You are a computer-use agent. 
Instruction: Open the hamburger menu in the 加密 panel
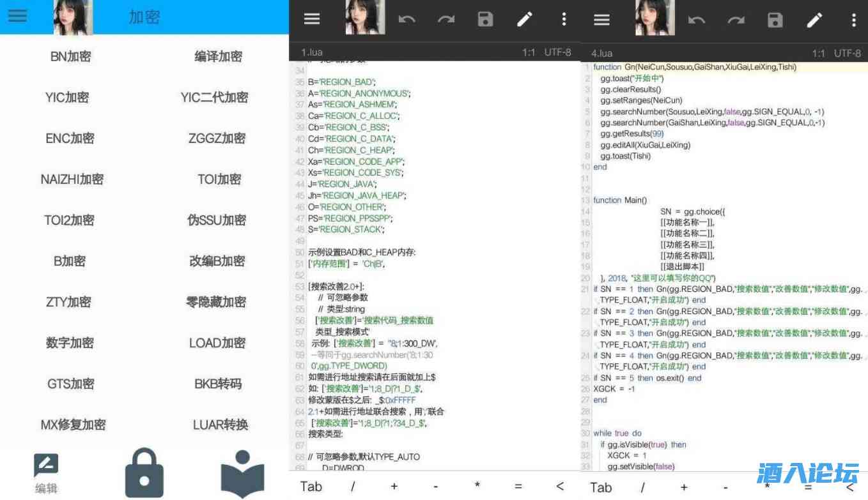point(17,16)
